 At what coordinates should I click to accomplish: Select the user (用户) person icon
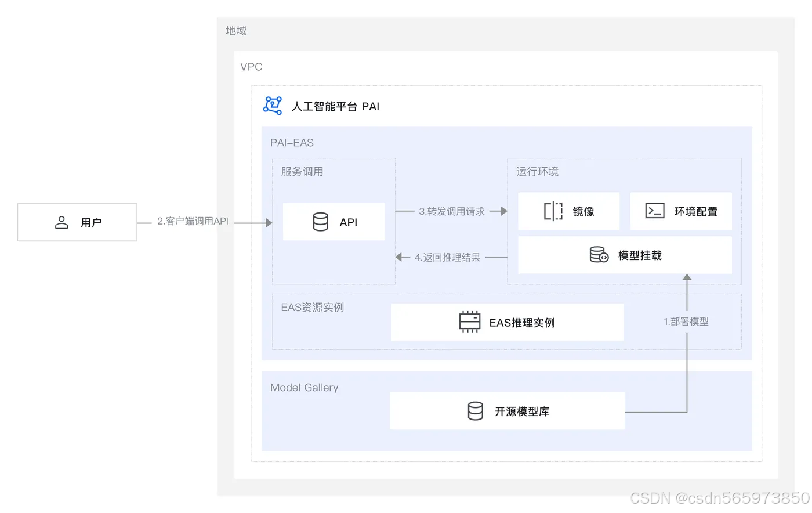coord(61,222)
